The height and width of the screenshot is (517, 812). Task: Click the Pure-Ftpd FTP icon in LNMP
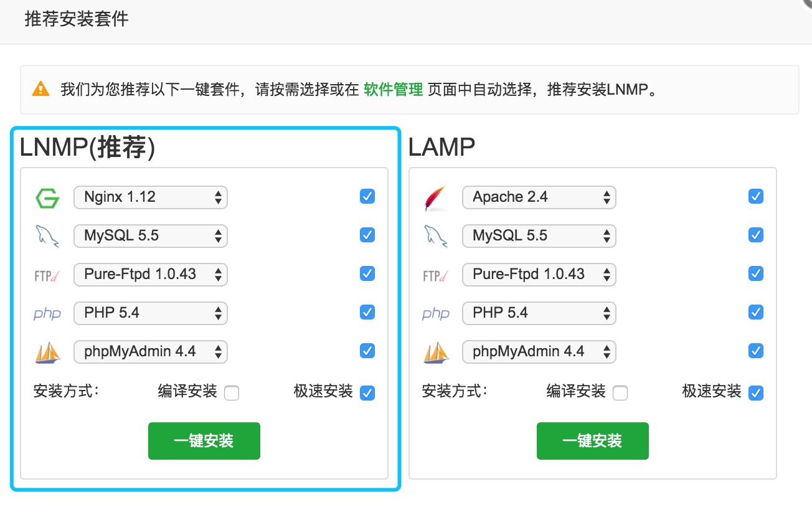click(x=47, y=275)
